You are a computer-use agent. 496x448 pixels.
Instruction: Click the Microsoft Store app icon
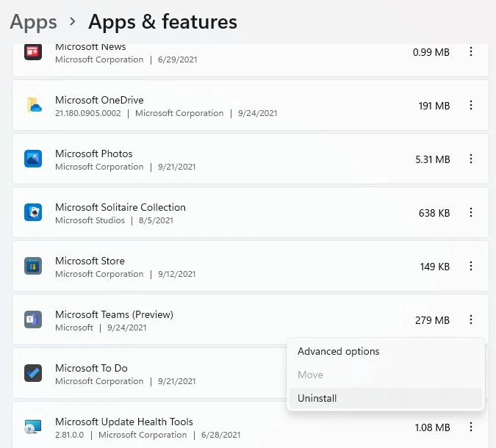[33, 266]
